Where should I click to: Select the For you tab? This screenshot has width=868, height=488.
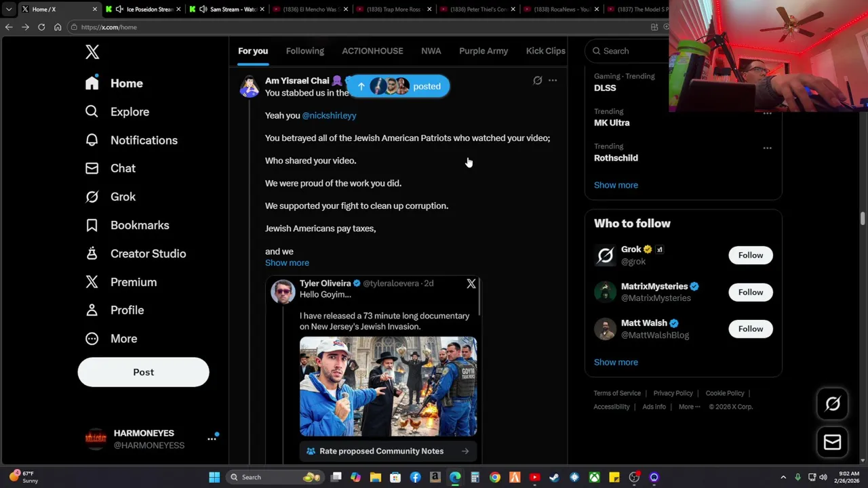click(253, 51)
